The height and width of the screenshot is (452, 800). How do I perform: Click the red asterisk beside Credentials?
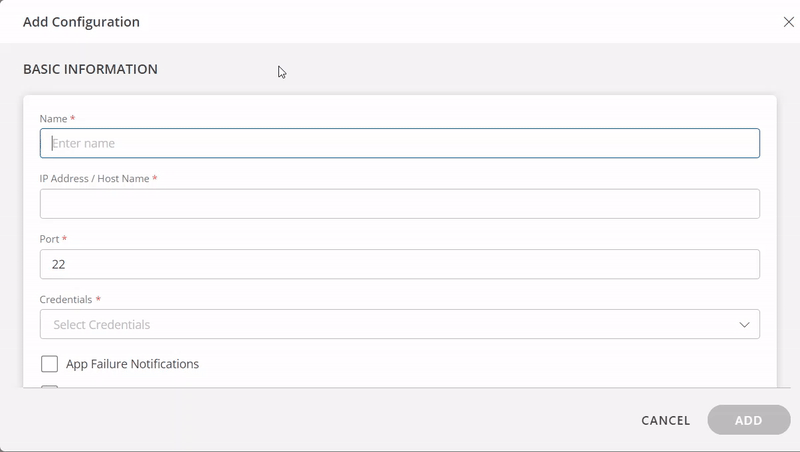point(98,298)
